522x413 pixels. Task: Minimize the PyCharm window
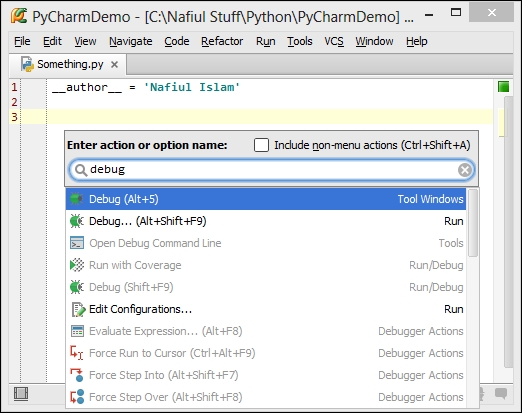[x=429, y=14]
